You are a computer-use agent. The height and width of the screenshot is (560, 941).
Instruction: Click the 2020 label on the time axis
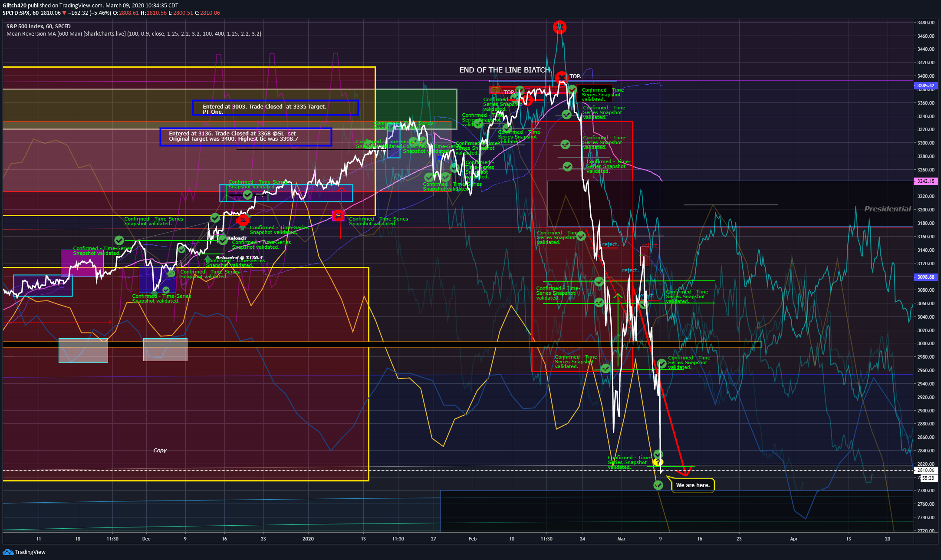(x=308, y=539)
